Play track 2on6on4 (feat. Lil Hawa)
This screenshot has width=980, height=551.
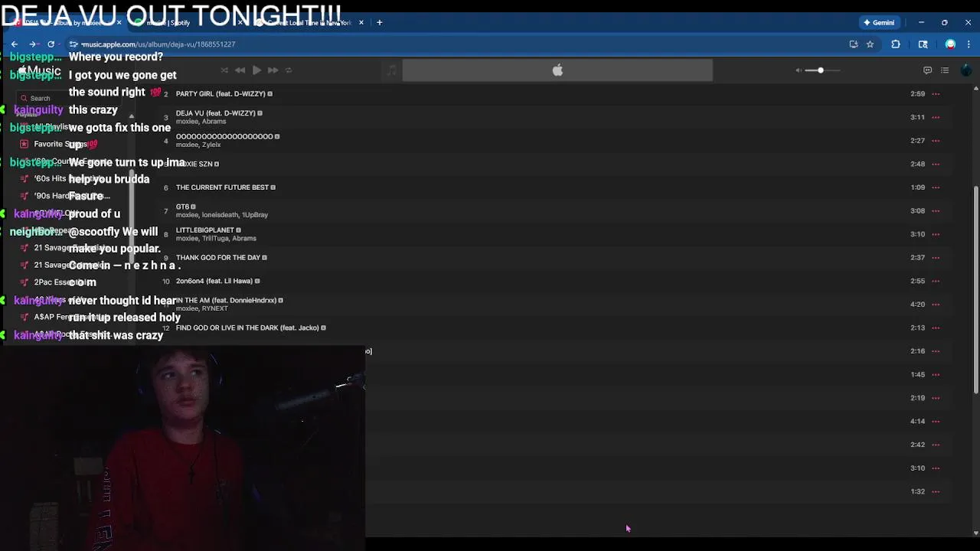pos(214,281)
